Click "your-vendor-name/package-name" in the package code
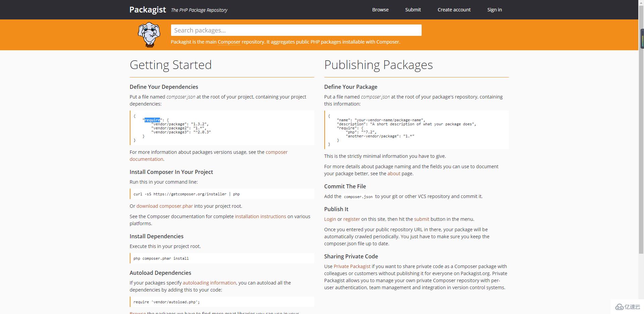The height and width of the screenshot is (314, 644). (x=390, y=120)
